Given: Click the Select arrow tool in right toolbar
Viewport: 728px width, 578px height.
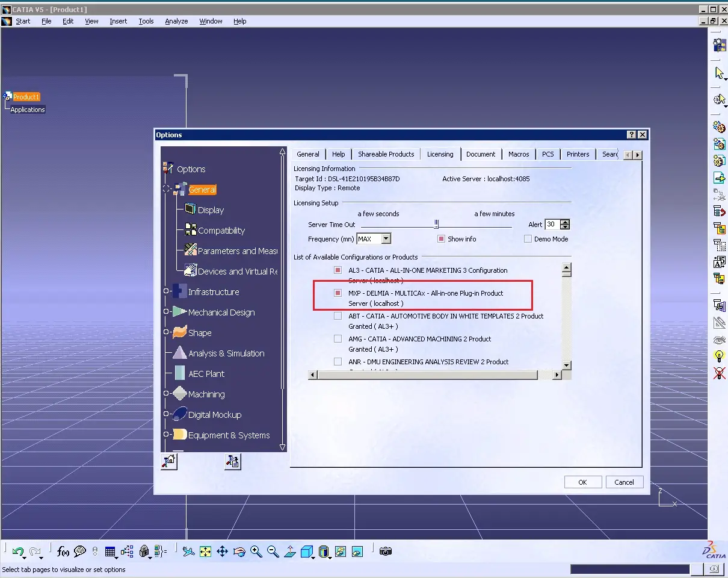Looking at the screenshot, I should (x=719, y=73).
